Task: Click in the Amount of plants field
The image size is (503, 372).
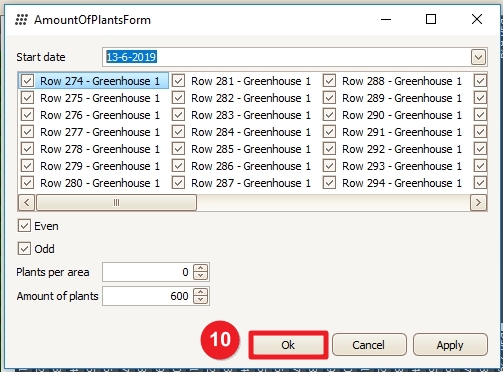Action: 147,296
